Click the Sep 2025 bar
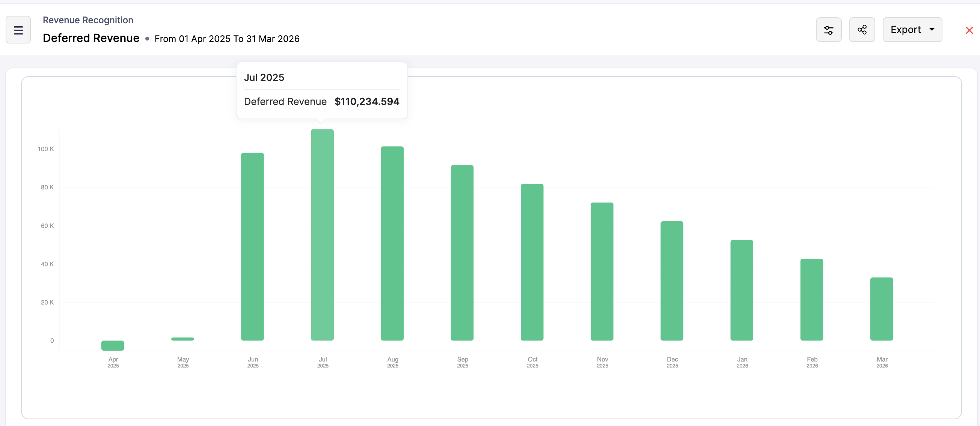 click(x=462, y=253)
